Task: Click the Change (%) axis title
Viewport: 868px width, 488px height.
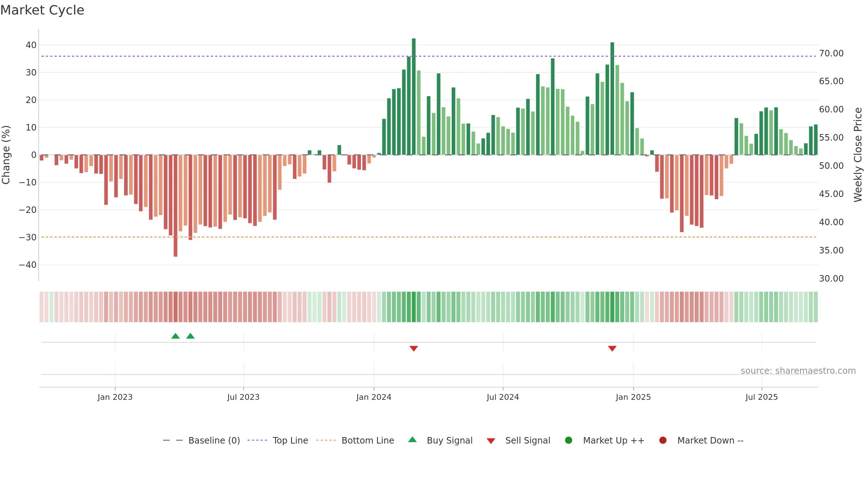Action: coord(6,155)
